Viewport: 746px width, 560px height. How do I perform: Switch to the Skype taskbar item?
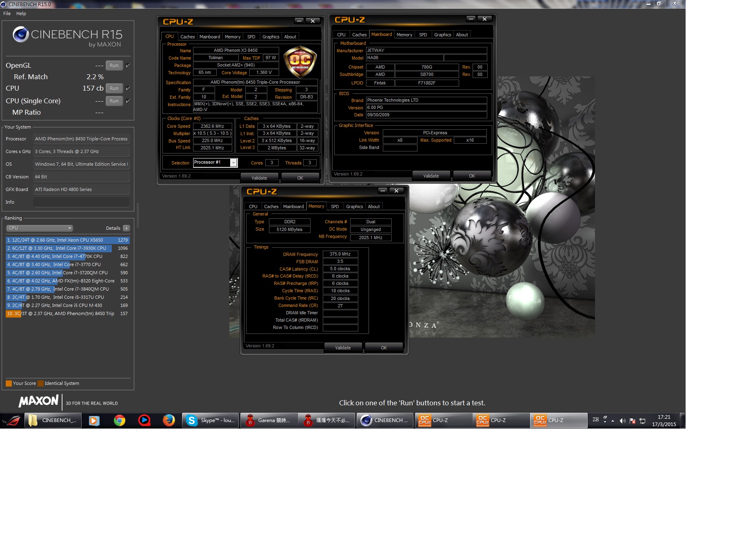point(210,420)
